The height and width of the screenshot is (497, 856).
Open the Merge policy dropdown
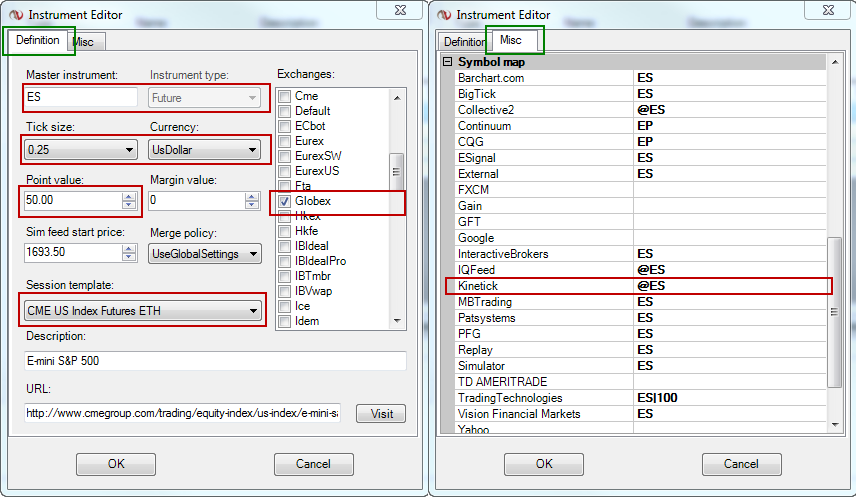(205, 254)
